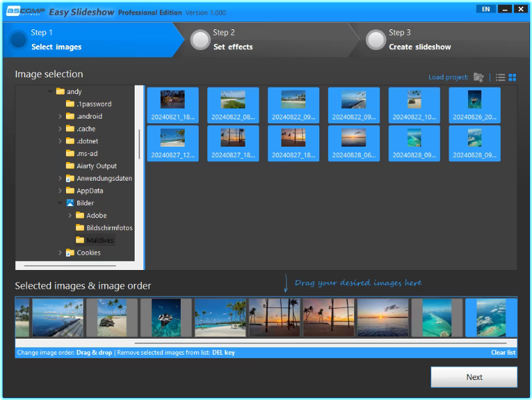The image size is (532, 400).
Task: Click the folder tree horizontal scrollbar
Action: click(x=70, y=266)
